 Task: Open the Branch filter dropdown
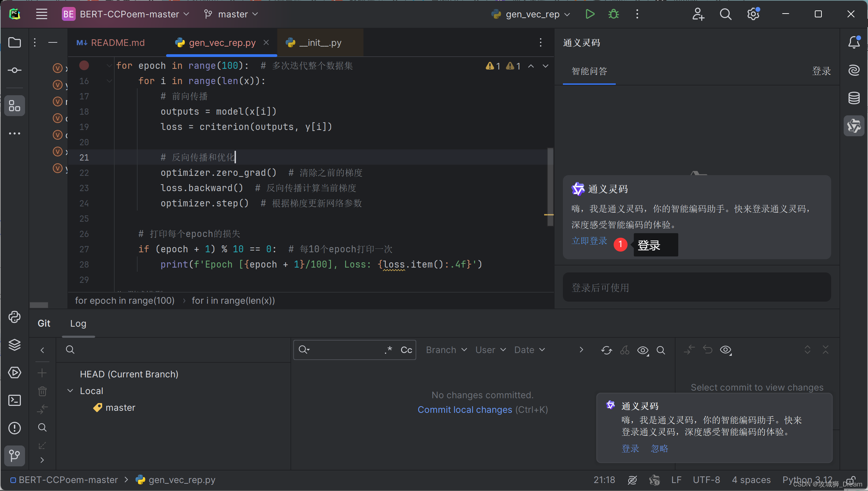[x=446, y=350]
